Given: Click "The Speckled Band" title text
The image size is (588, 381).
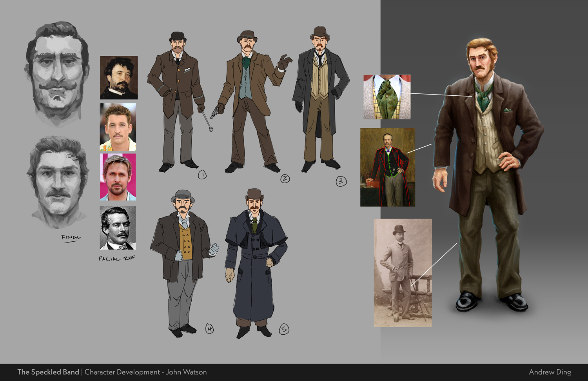Looking at the screenshot, I should (48, 372).
